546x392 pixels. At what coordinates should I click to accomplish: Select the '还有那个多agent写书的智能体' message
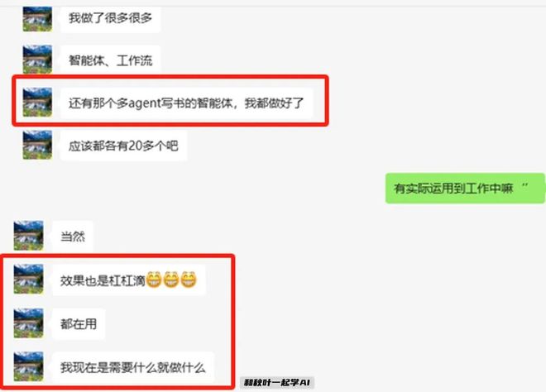tap(186, 103)
